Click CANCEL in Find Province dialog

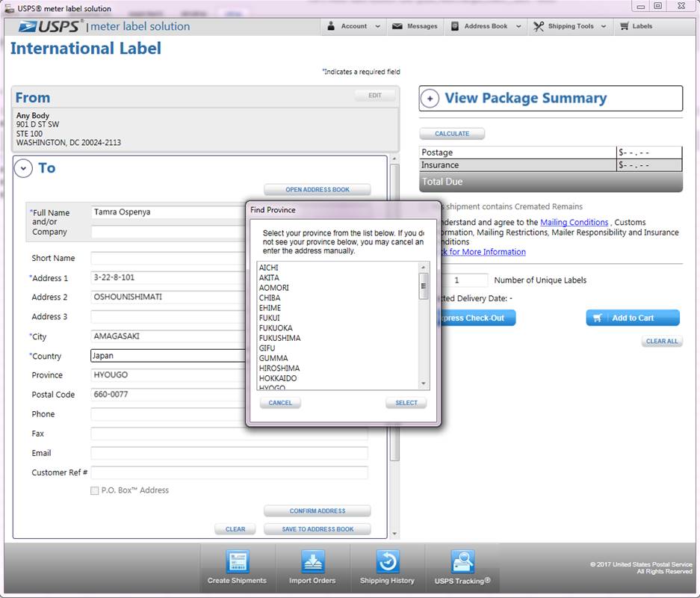tap(280, 403)
